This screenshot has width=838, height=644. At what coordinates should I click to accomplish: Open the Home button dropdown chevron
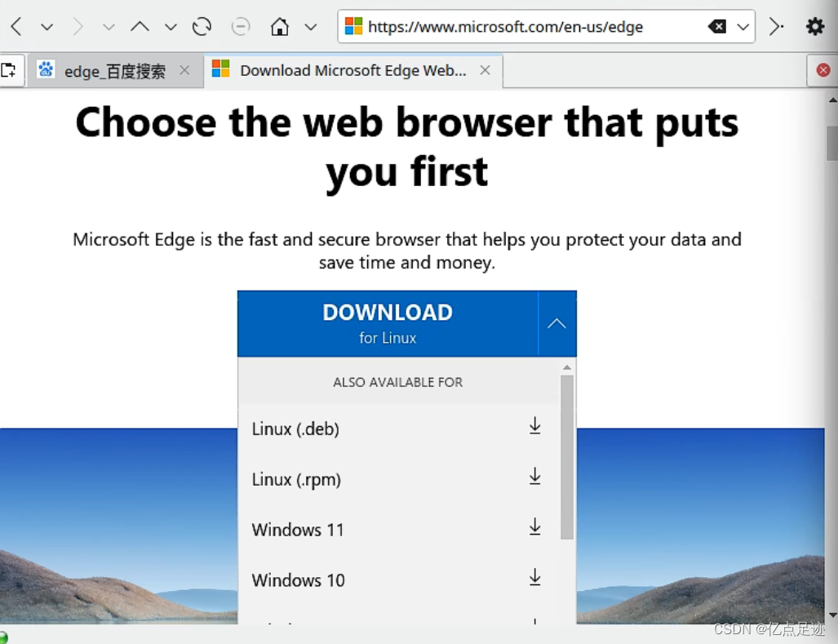coord(311,27)
